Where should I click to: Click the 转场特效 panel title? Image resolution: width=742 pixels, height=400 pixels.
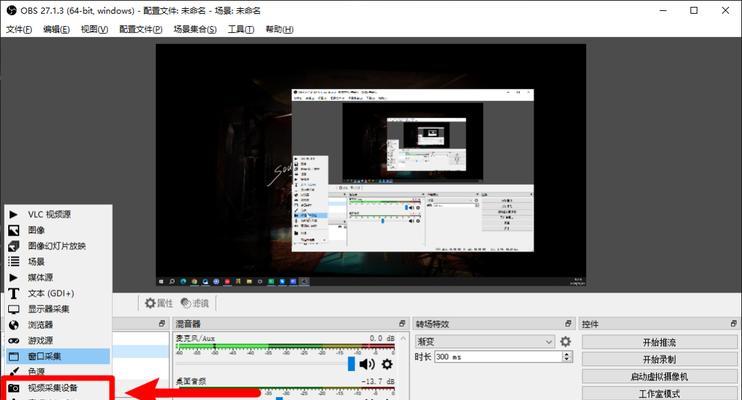pos(432,324)
